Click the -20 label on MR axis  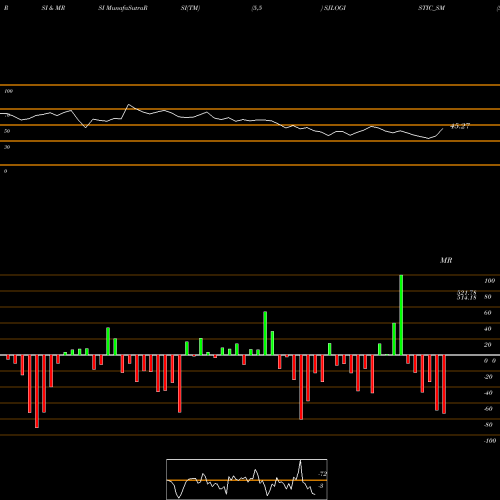(488, 377)
